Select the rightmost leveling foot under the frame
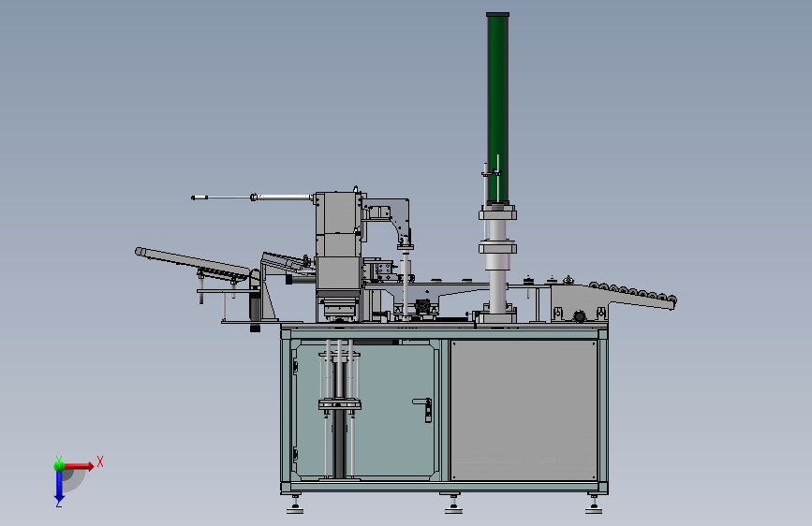This screenshot has height=526, width=812. [x=594, y=504]
